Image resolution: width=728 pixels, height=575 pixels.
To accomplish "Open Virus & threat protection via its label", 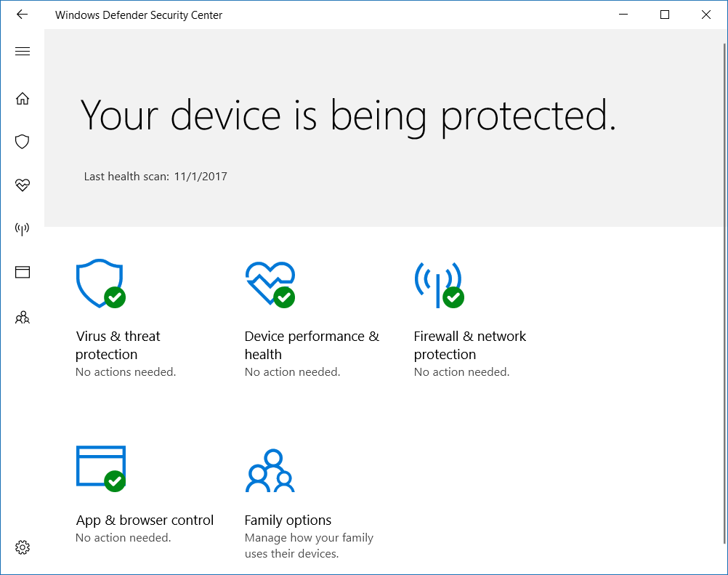I will [x=118, y=345].
